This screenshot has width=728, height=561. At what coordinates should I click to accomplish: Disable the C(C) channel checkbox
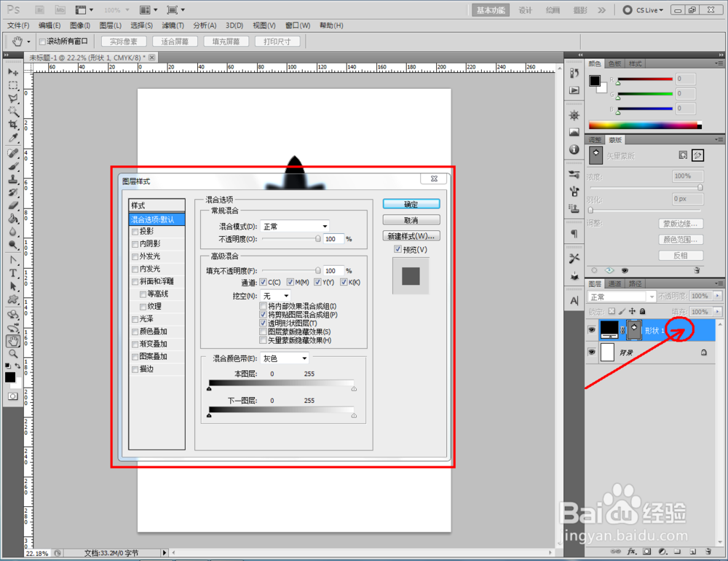pos(263,282)
